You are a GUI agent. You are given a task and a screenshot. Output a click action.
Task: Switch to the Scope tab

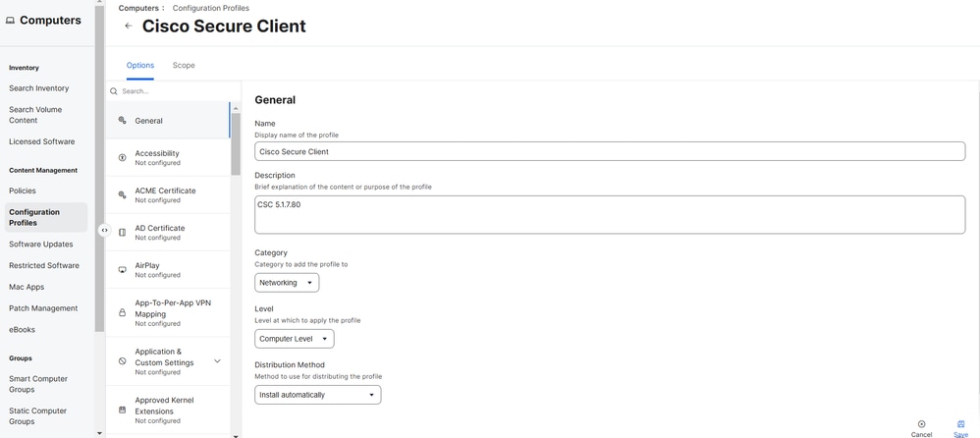tap(184, 66)
